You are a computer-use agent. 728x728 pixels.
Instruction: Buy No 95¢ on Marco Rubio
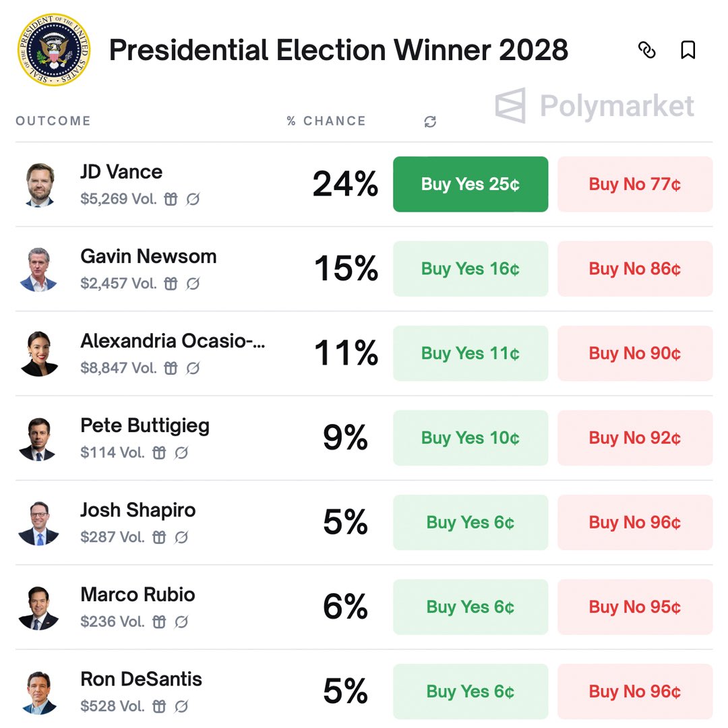(635, 607)
